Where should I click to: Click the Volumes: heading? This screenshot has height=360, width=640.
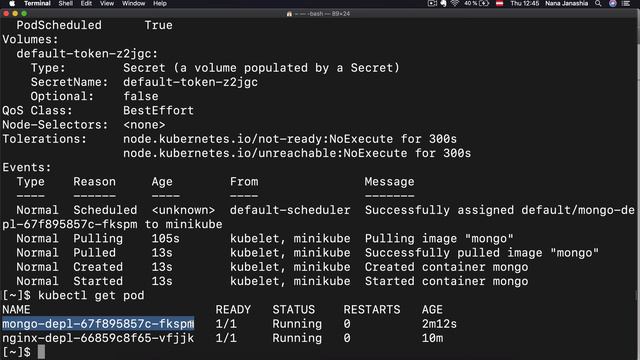(x=31, y=39)
